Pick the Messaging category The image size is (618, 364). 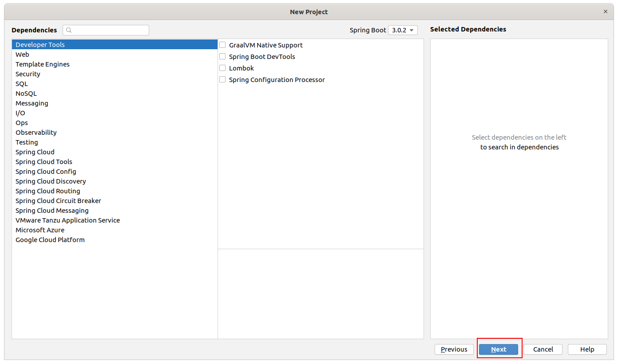coord(32,103)
